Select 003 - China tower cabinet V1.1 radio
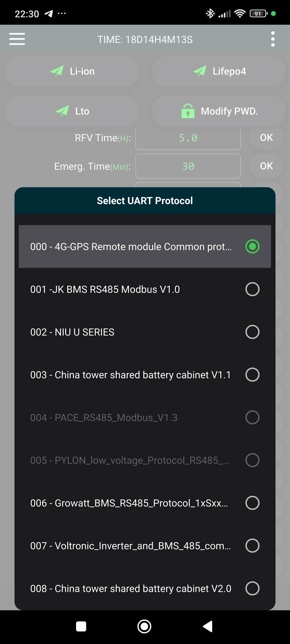The width and height of the screenshot is (290, 644). click(x=252, y=375)
